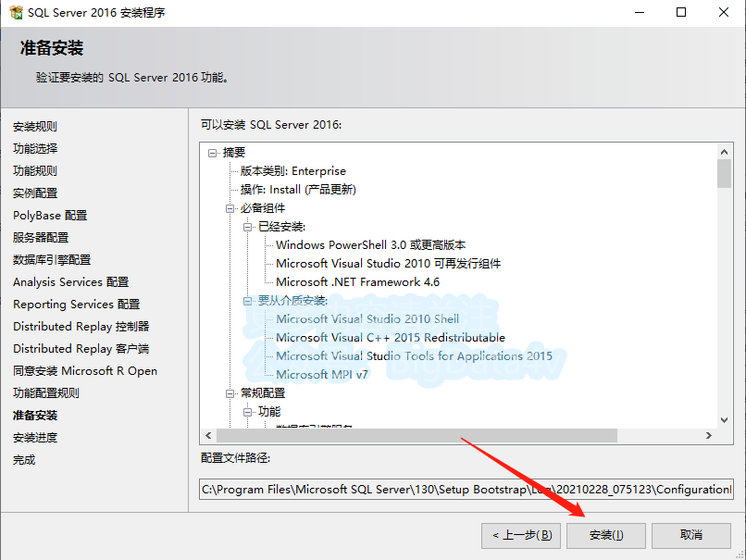Go back with 上一步(B) button
The image size is (746, 560).
[521, 535]
